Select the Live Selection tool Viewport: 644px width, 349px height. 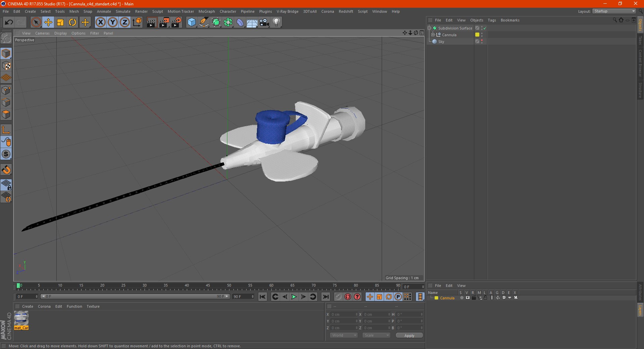tap(36, 22)
